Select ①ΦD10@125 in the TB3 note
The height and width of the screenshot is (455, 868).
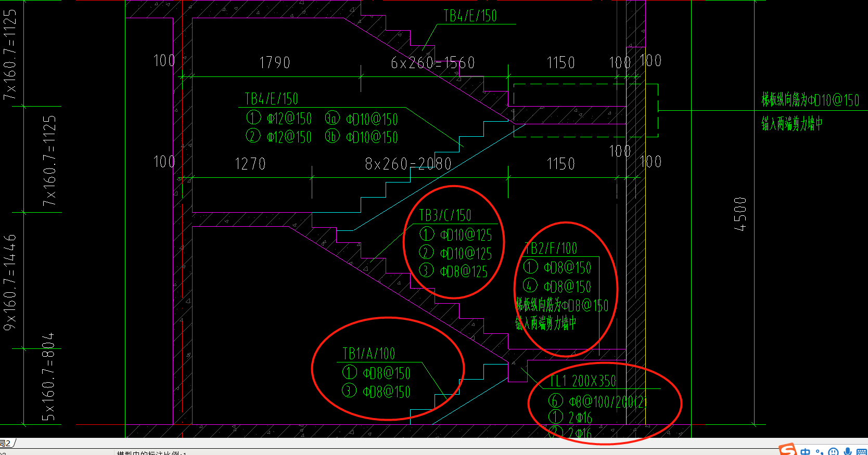click(456, 235)
